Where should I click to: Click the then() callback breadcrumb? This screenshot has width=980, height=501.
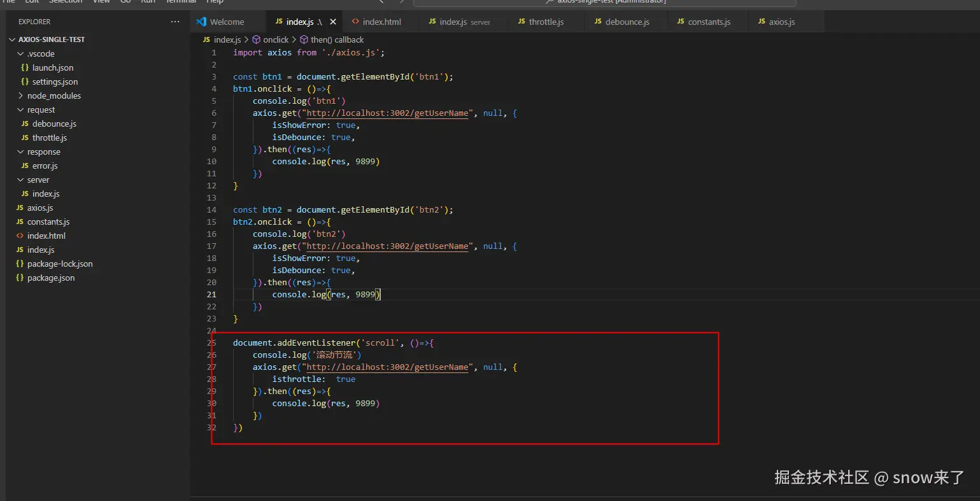[337, 39]
